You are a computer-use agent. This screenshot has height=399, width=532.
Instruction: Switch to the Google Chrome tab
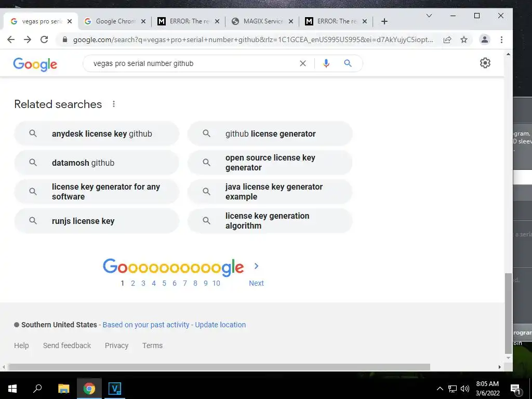115,21
